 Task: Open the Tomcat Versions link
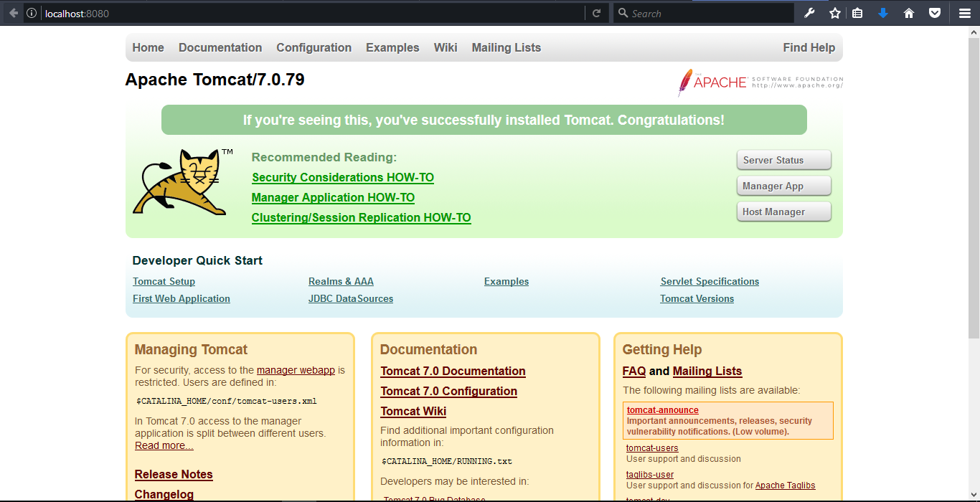697,298
